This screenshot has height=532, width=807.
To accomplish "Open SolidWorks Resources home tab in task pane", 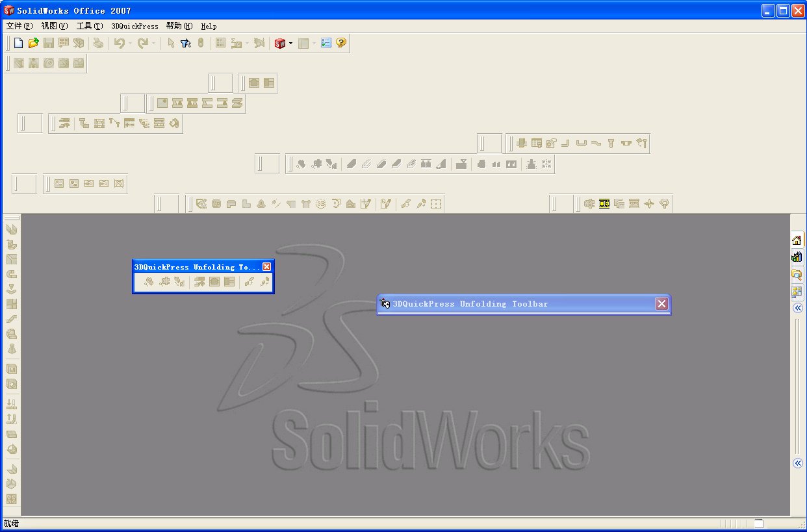I will coord(797,240).
